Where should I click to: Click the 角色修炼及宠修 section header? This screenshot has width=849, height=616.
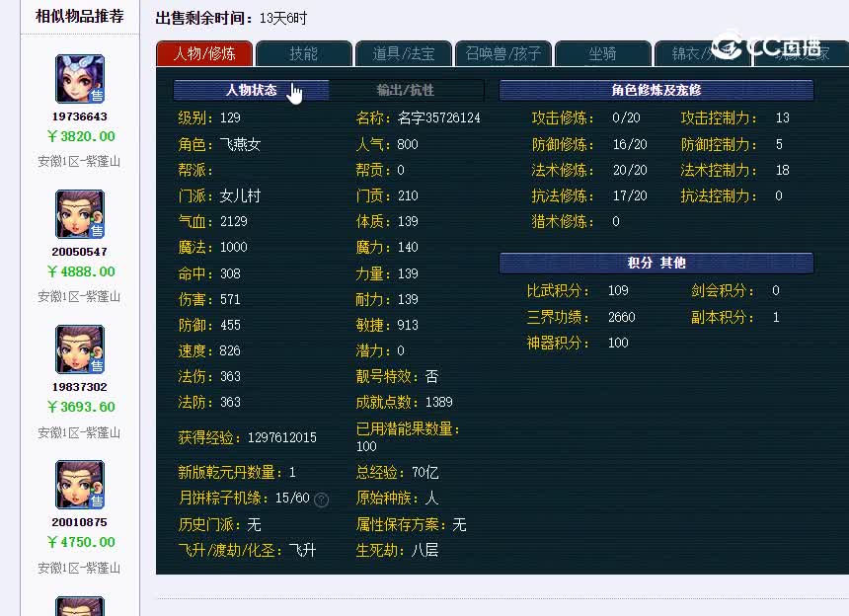[656, 90]
